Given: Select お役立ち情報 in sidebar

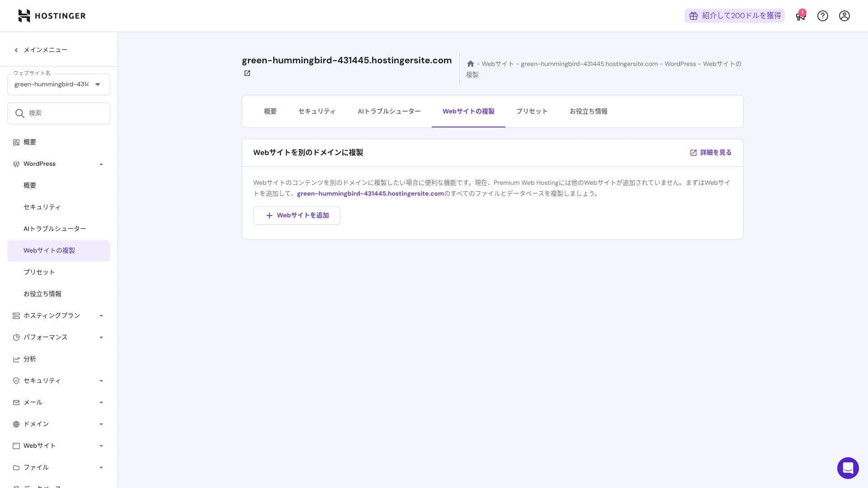Looking at the screenshot, I should pyautogui.click(x=59, y=294).
